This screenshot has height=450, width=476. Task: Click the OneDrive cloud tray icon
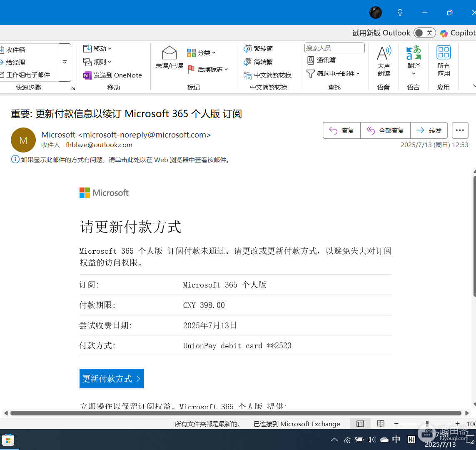384,440
